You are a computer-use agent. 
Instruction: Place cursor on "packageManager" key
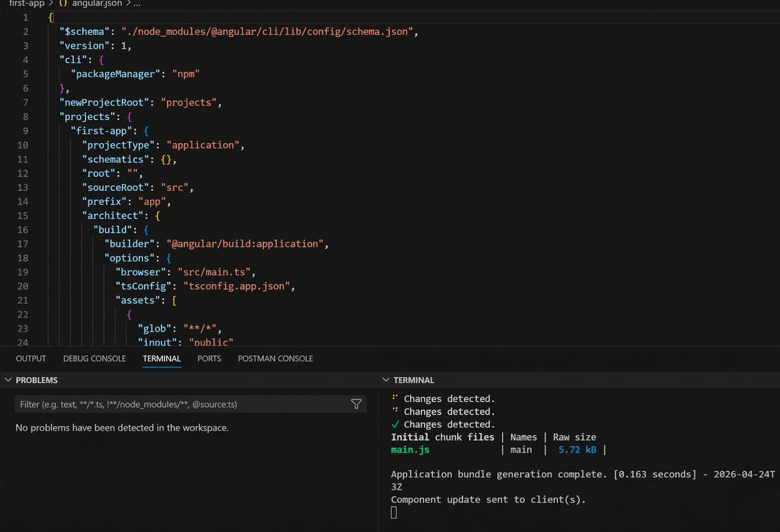pyautogui.click(x=114, y=74)
